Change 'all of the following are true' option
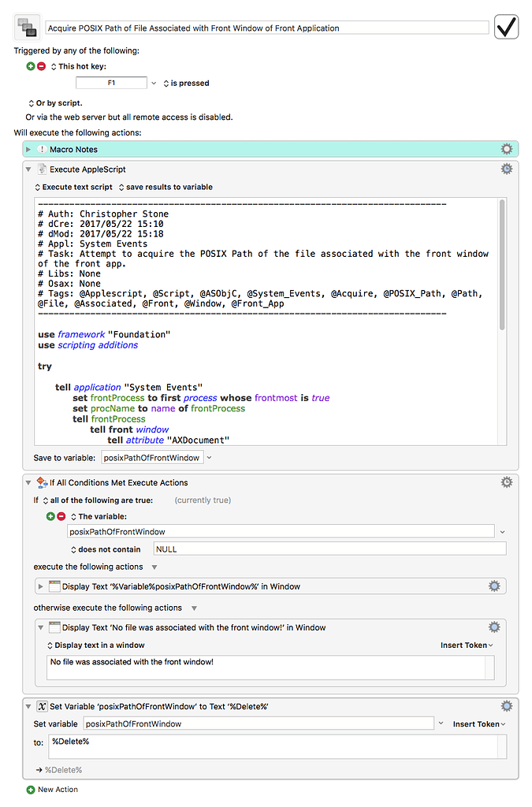 click(98, 500)
